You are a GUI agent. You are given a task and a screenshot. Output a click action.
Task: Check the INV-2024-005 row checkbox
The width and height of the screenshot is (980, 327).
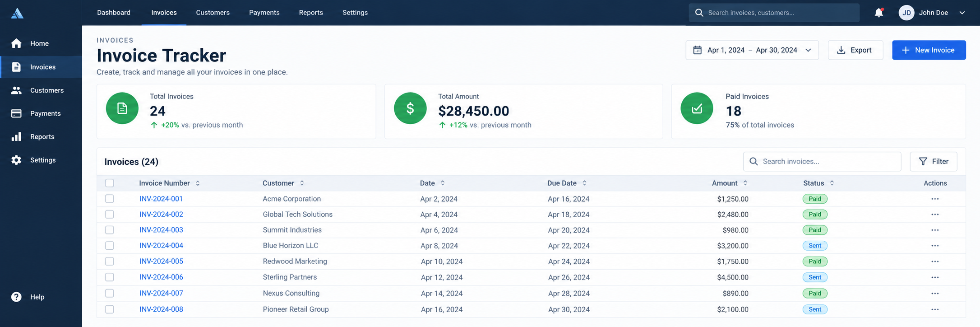110,261
